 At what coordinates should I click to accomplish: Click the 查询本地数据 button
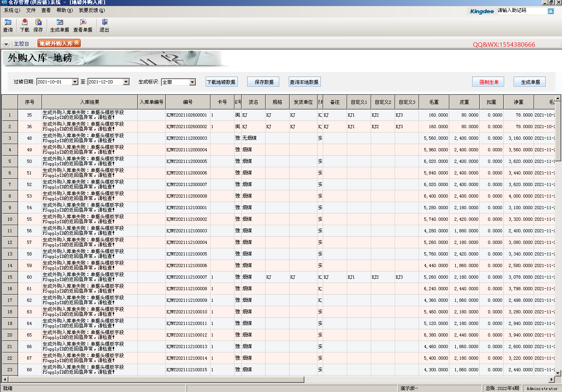(305, 82)
